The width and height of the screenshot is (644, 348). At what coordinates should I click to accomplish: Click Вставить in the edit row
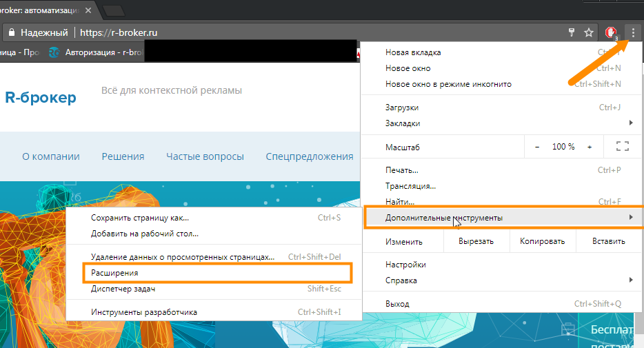609,241
